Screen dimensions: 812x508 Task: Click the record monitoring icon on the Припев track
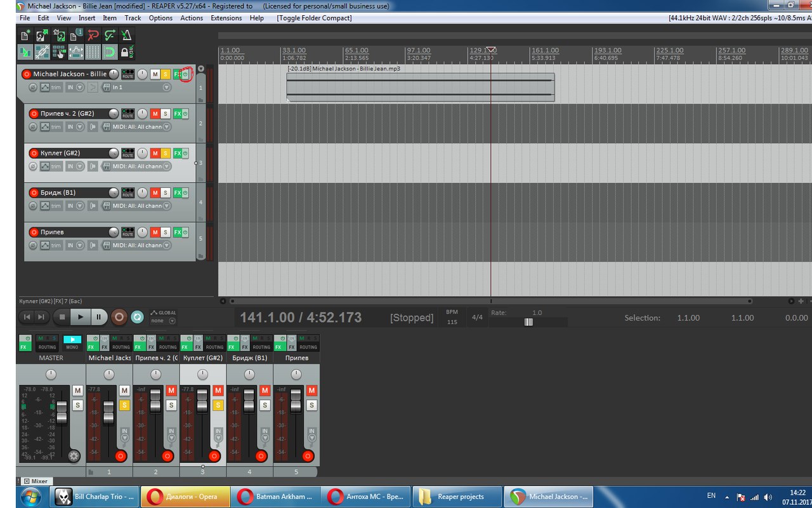(x=93, y=245)
